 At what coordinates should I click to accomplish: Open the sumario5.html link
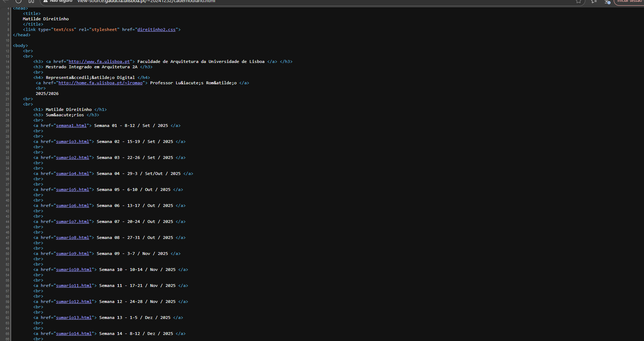72,190
